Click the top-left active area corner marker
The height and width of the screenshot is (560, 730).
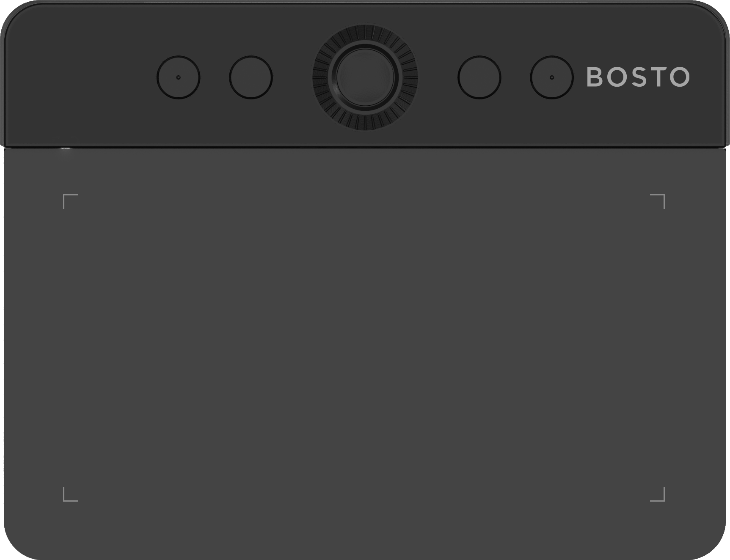70,201
